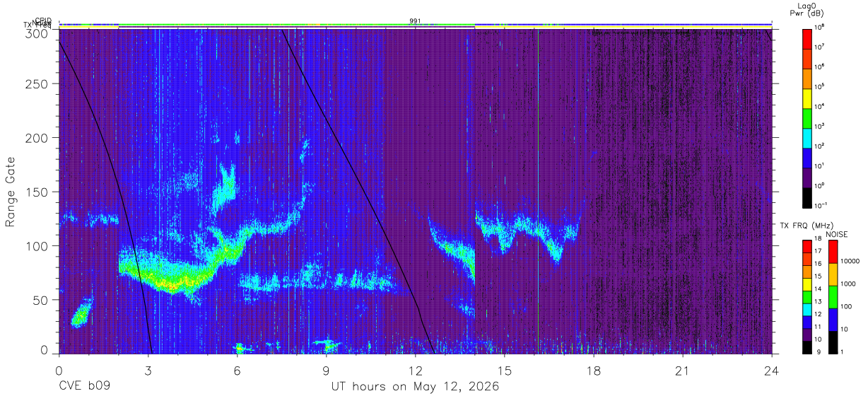The image size is (868, 401).
Task: Click the x-axis tick label '12'
Action: [x=416, y=370]
